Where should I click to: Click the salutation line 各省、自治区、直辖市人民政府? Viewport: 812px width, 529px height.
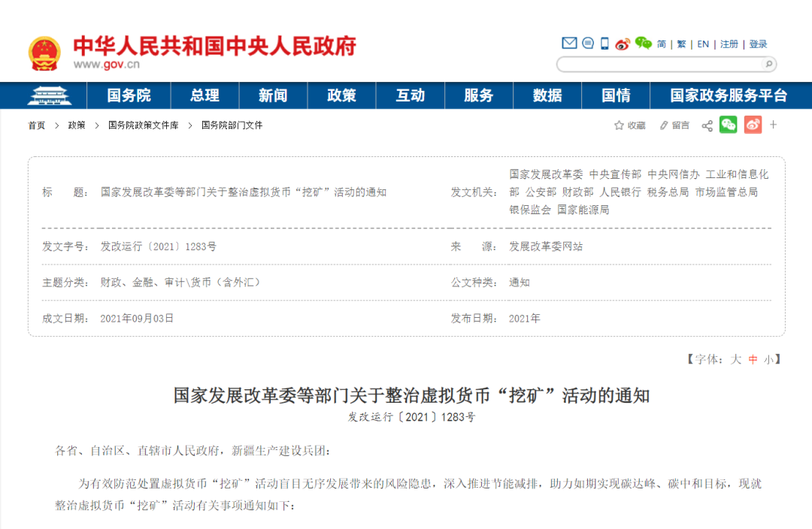tap(192, 451)
